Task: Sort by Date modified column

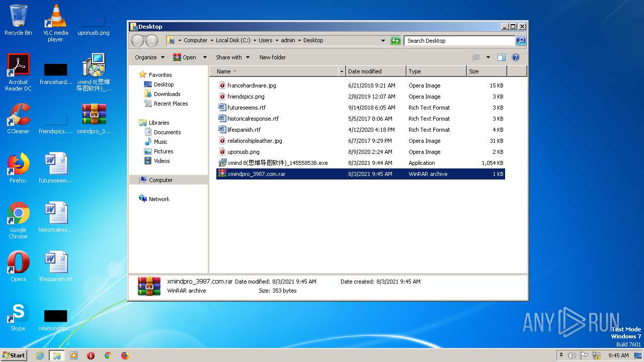Action: click(376, 71)
